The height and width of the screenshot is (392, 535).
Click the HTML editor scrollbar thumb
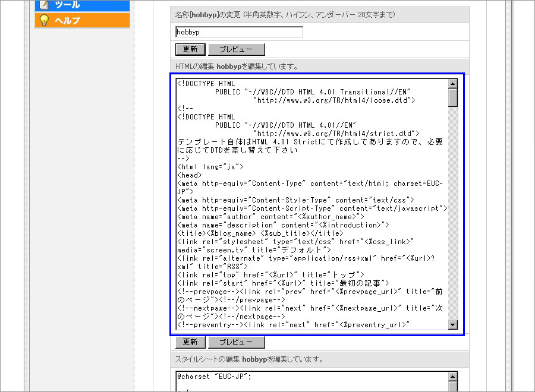pos(453,98)
